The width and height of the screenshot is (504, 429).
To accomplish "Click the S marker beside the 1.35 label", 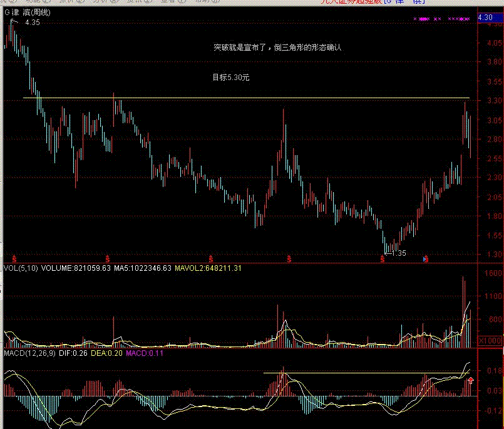I will point(382,258).
